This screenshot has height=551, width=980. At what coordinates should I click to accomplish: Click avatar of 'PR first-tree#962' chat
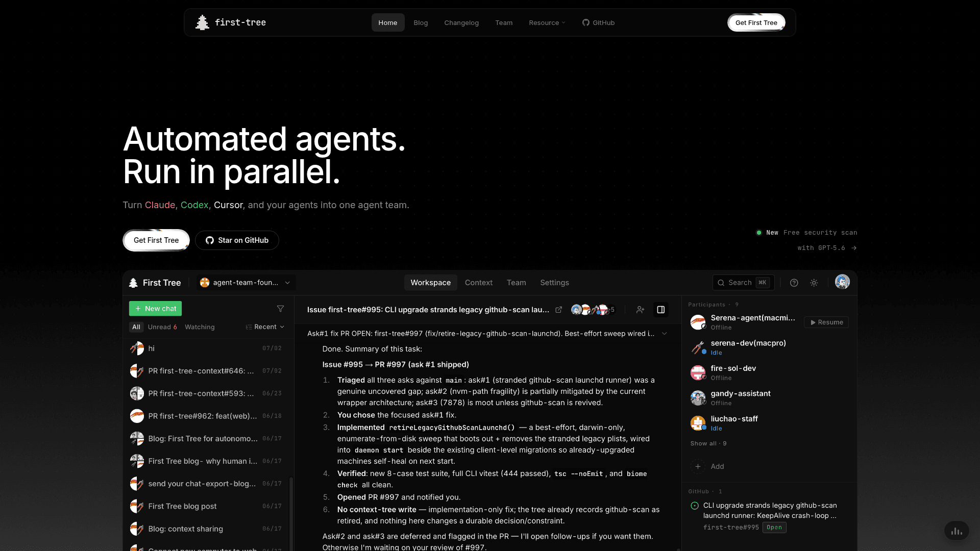point(137,416)
